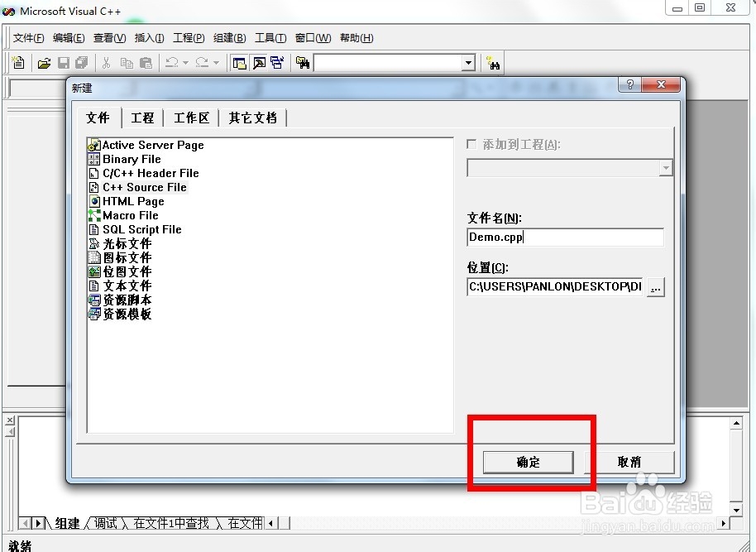Open the 文件 menu
The height and width of the screenshot is (552, 756).
coord(28,37)
